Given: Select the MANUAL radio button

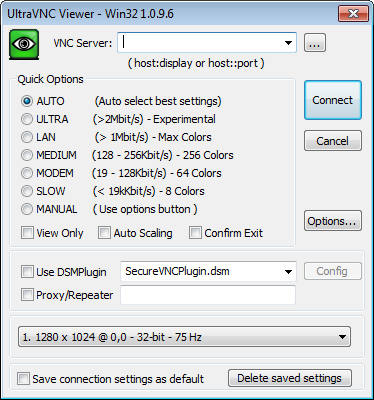Looking at the screenshot, I should [27, 209].
